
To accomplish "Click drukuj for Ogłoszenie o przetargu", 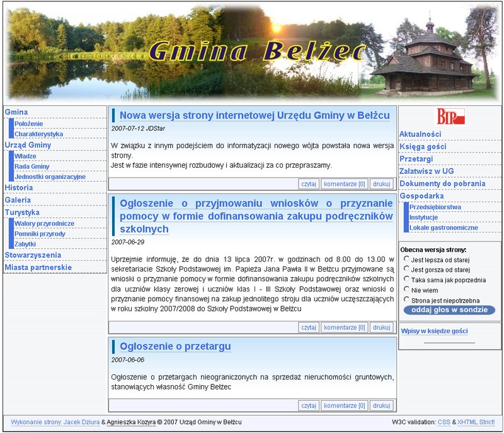I will click(382, 406).
